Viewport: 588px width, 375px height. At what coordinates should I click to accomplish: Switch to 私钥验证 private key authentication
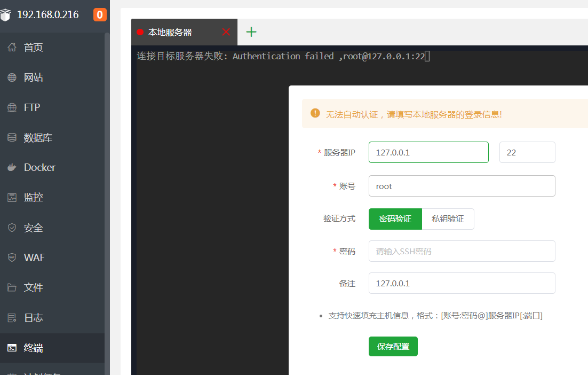click(448, 219)
